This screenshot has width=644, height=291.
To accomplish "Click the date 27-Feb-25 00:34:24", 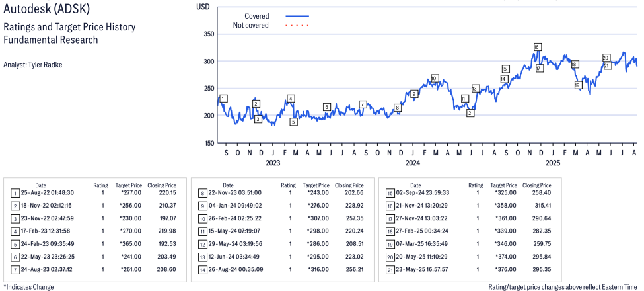I will click(x=423, y=231).
